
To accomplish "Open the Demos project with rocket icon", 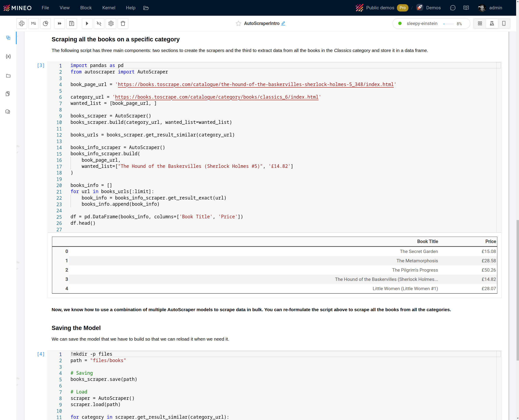I will [x=429, y=8].
